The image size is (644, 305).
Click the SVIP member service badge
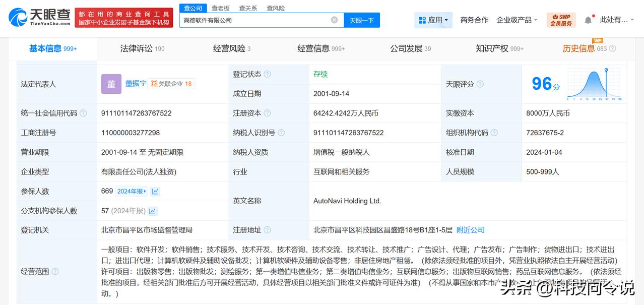561,20
